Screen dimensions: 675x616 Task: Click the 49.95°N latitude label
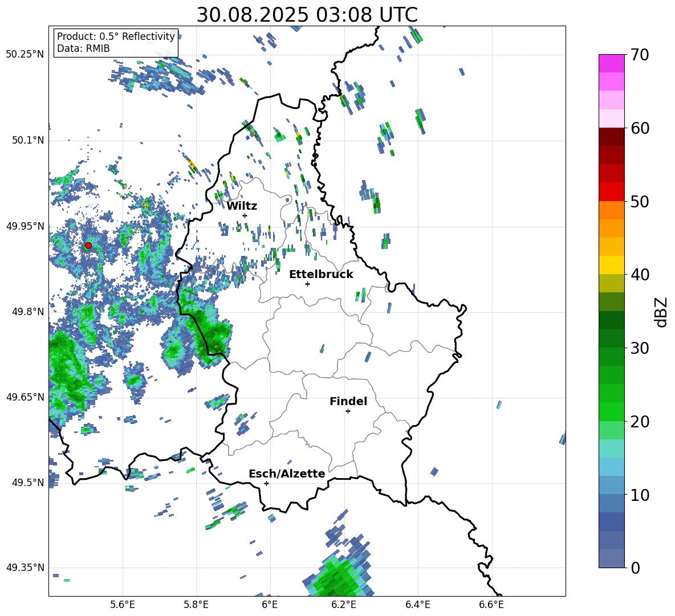point(25,226)
